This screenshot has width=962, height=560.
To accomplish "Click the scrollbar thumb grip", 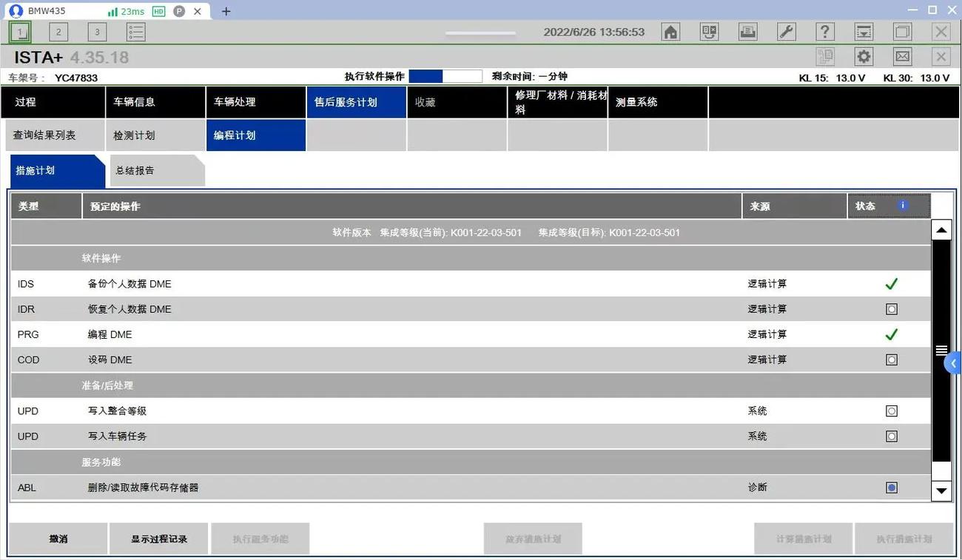I will [x=941, y=351].
